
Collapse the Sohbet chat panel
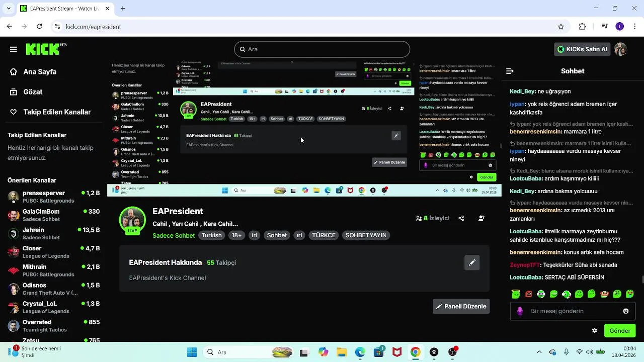point(510,71)
